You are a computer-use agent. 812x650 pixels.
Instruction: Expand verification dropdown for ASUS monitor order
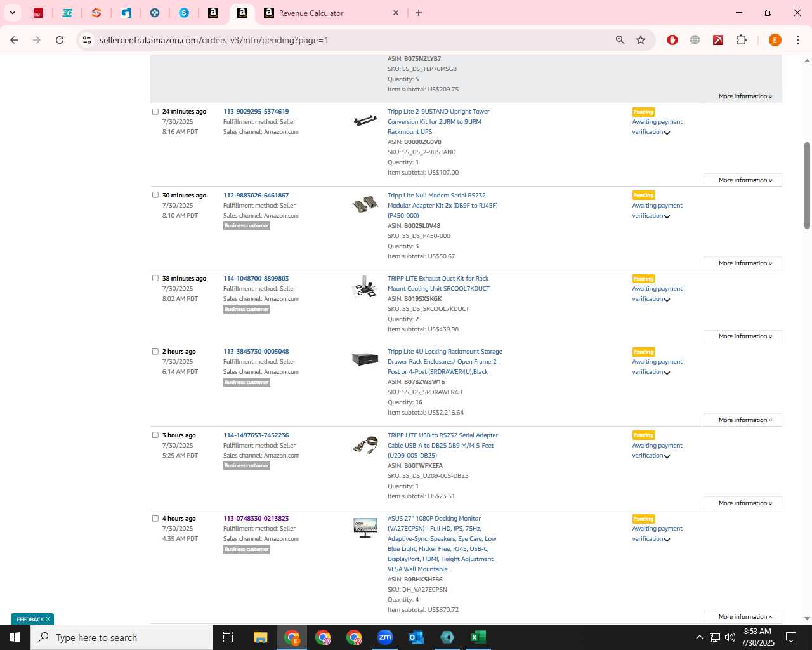667,540
